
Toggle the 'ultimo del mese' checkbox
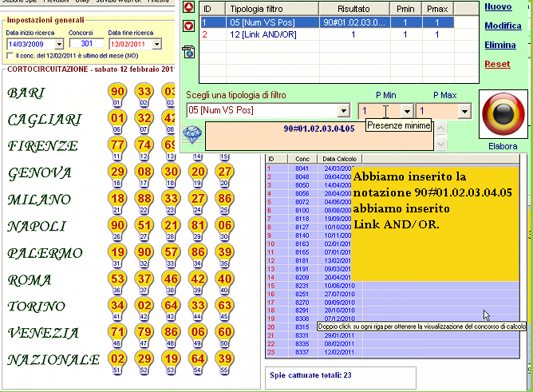point(10,56)
